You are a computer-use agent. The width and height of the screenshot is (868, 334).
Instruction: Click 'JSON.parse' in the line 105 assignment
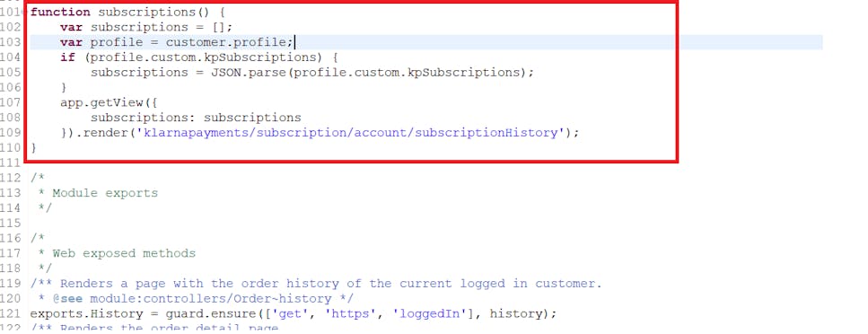tap(249, 72)
